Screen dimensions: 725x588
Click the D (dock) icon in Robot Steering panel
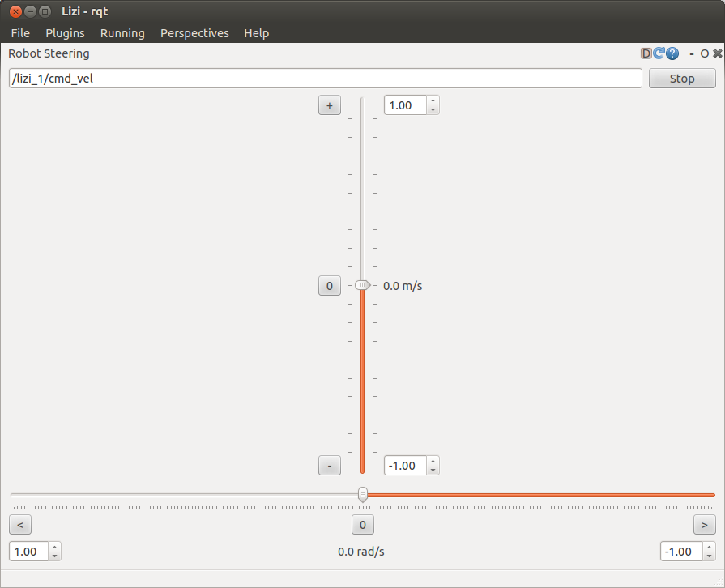tap(646, 53)
